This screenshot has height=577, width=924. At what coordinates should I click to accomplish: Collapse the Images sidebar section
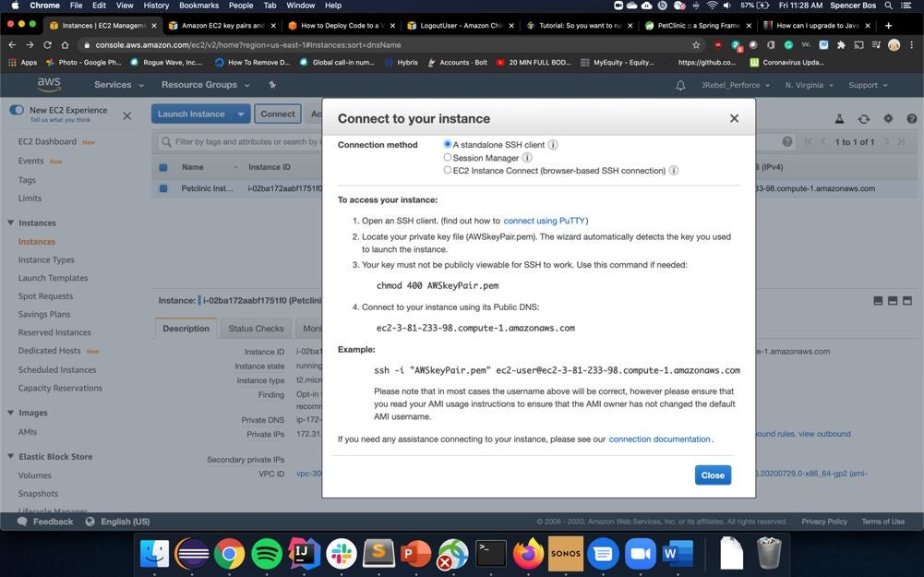(x=10, y=413)
